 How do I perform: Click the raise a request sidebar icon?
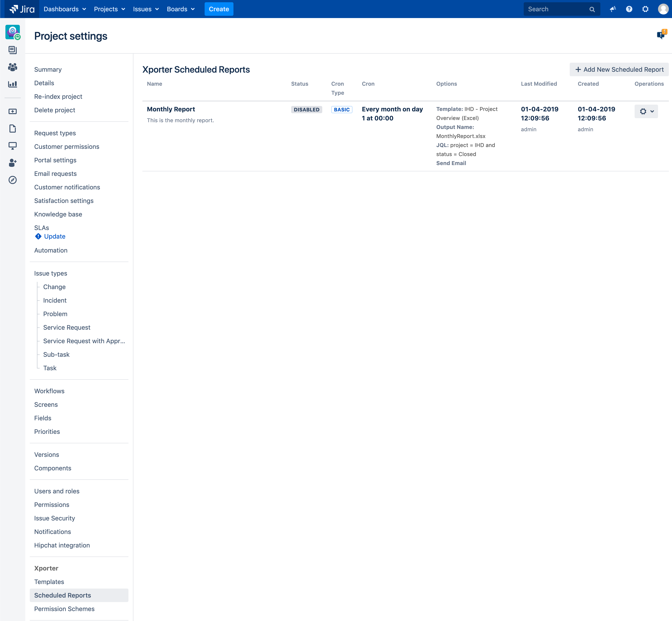(x=12, y=111)
